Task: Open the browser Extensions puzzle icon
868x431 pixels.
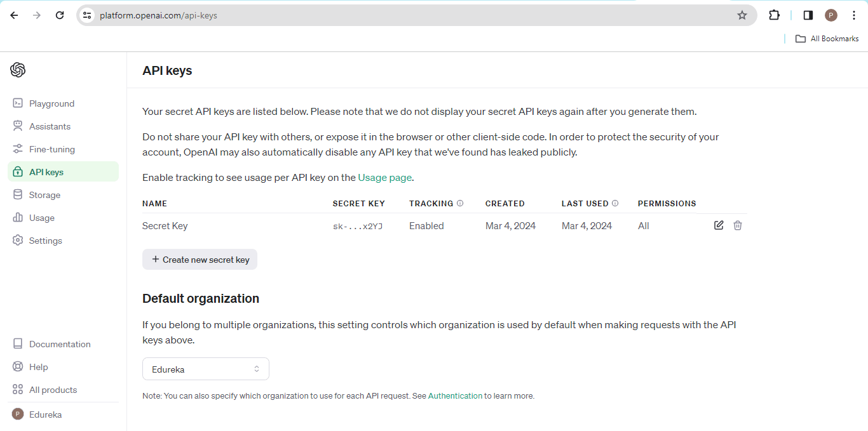Action: pyautogui.click(x=774, y=15)
